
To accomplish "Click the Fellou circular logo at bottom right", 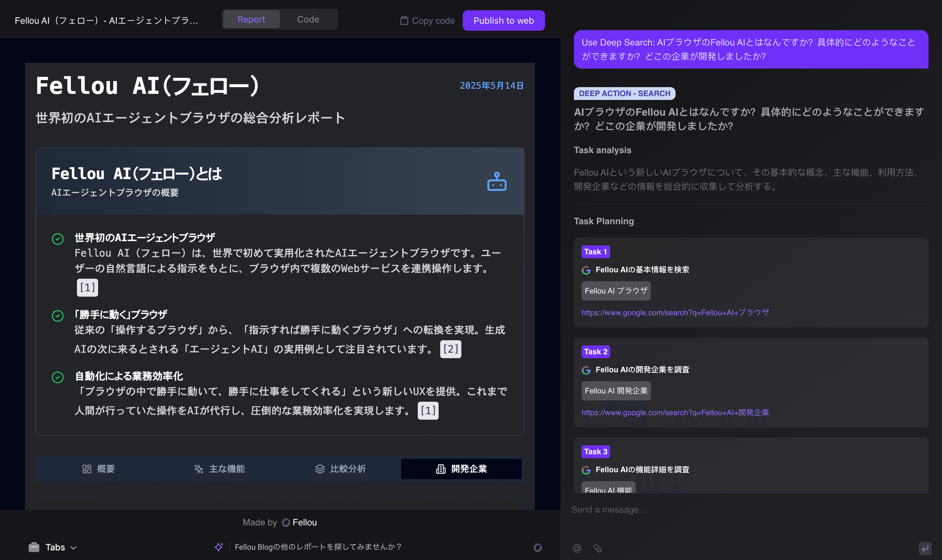I will (x=537, y=547).
